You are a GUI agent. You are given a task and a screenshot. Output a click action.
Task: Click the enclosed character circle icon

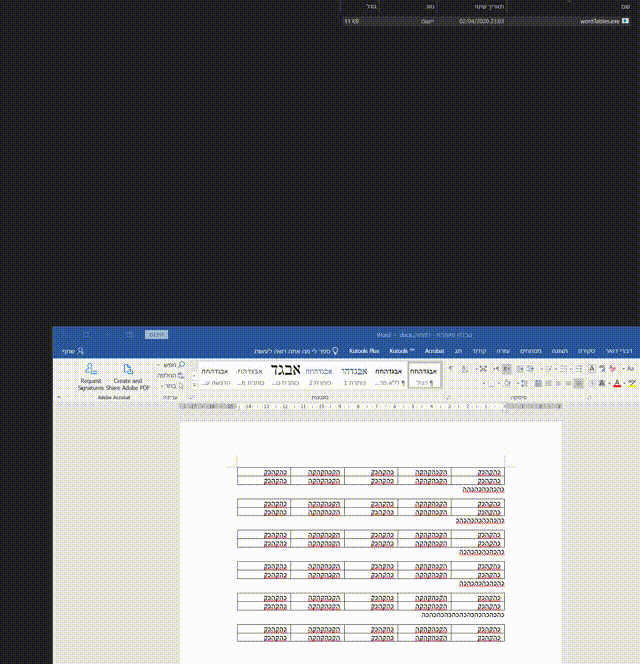[x=592, y=384]
